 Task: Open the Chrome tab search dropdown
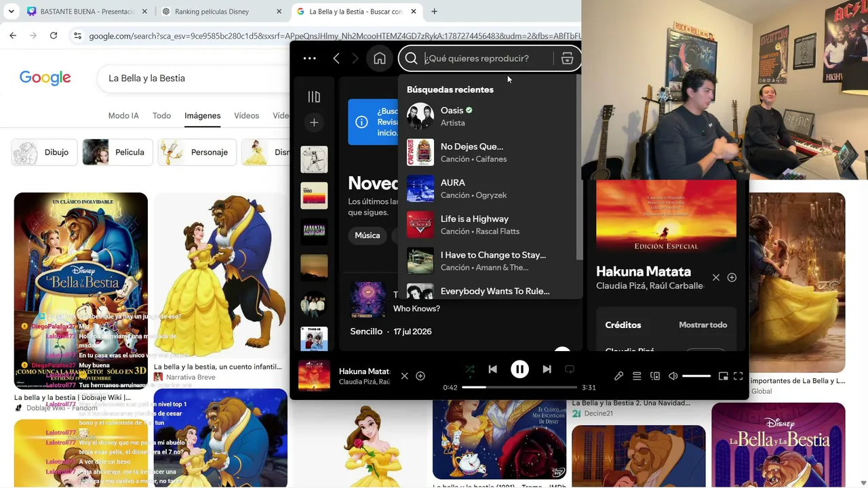(x=11, y=12)
